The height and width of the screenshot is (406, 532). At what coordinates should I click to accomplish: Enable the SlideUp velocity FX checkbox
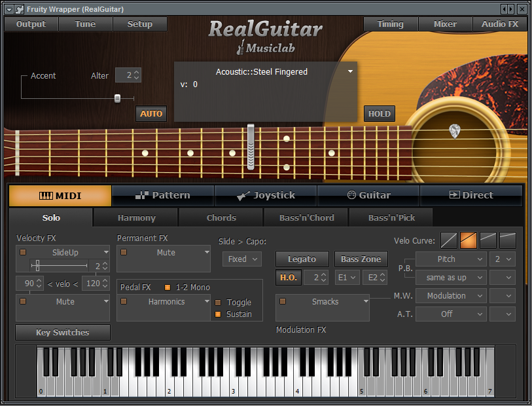coord(23,252)
